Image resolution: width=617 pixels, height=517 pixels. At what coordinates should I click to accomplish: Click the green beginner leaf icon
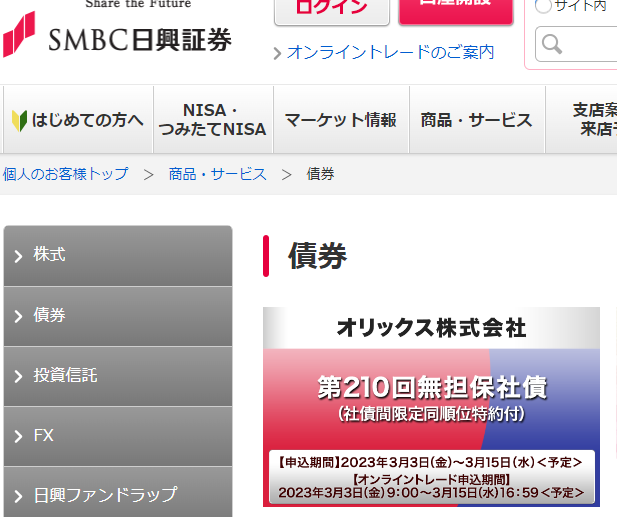point(19,120)
